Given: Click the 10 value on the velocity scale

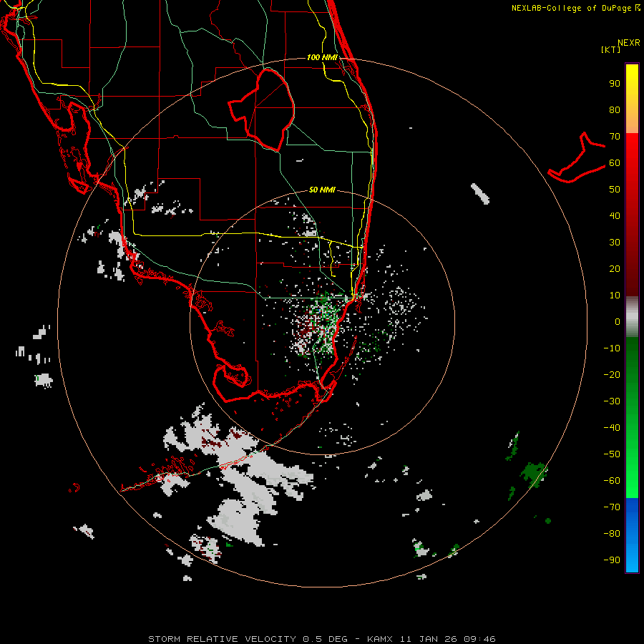Looking at the screenshot, I should (x=615, y=296).
